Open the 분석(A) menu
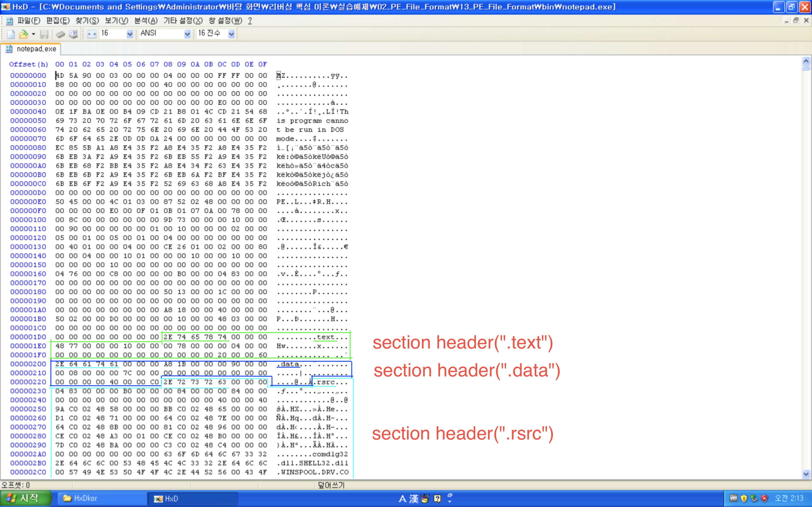Image resolution: width=812 pixels, height=507 pixels. pyautogui.click(x=146, y=21)
